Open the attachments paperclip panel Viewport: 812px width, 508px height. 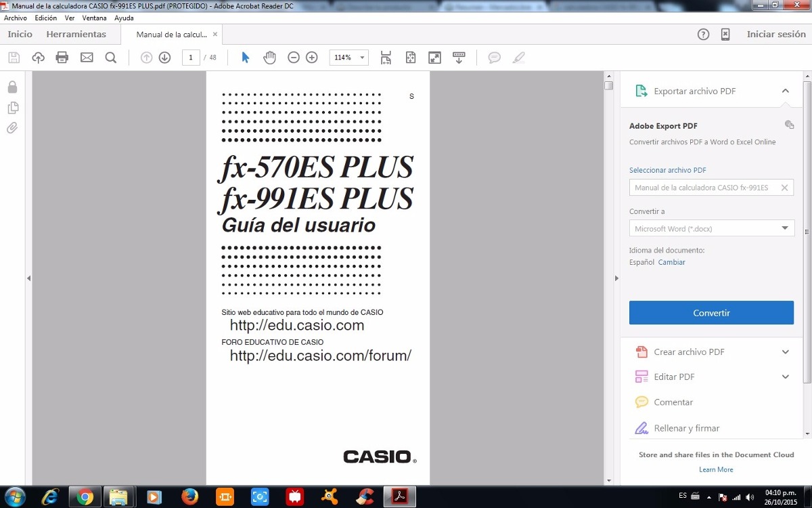pos(12,128)
